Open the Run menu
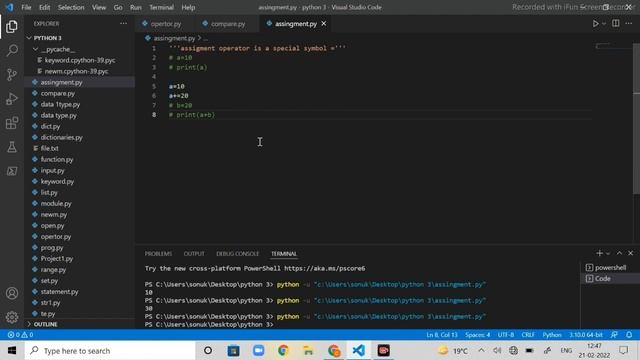Image resolution: width=640 pixels, height=360 pixels. (136, 7)
